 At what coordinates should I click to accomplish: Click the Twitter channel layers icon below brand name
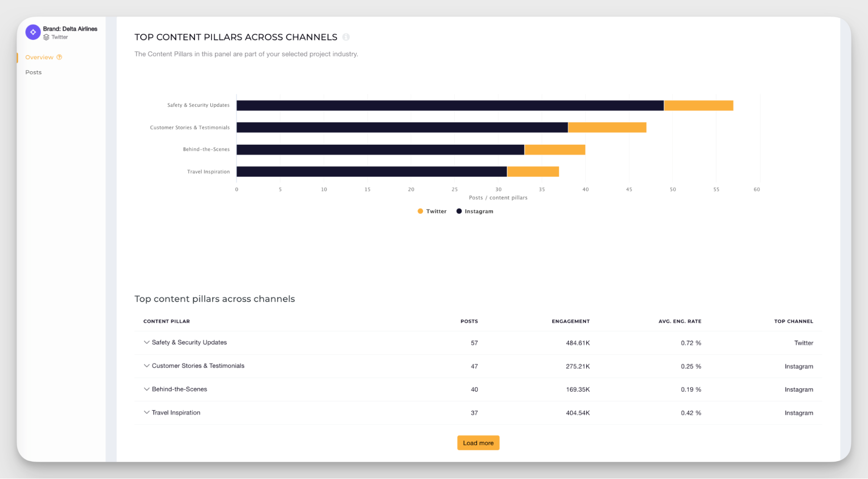tap(47, 37)
